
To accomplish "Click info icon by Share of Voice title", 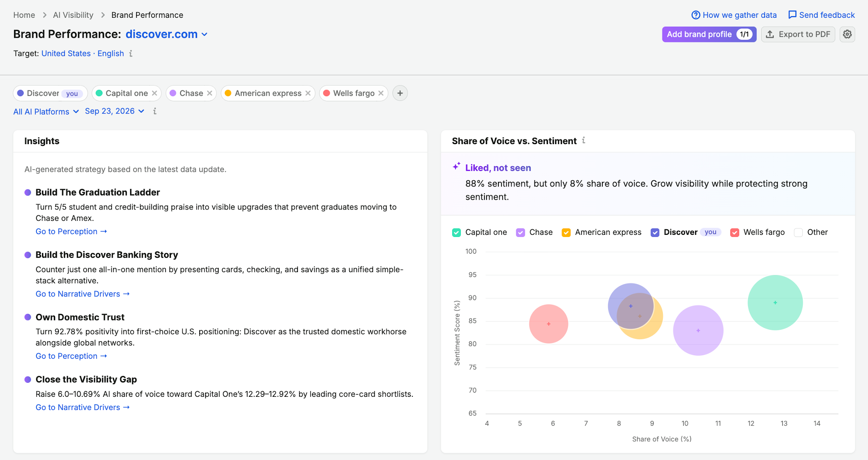I will tap(584, 140).
